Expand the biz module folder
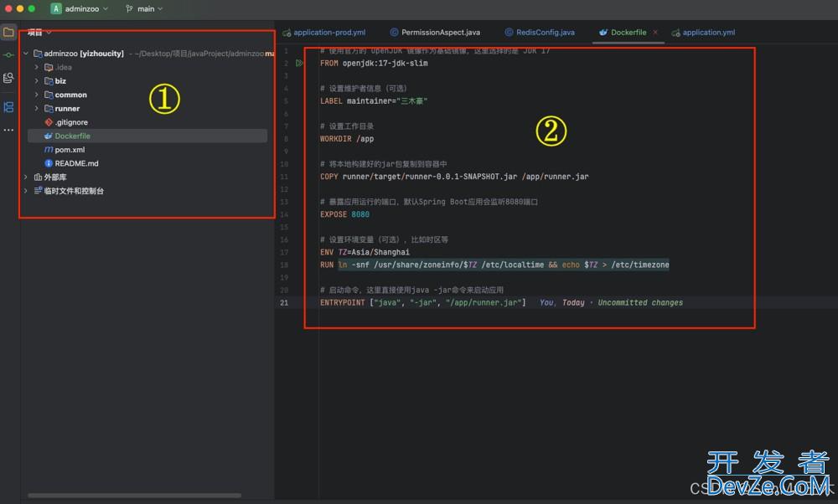 (36, 81)
